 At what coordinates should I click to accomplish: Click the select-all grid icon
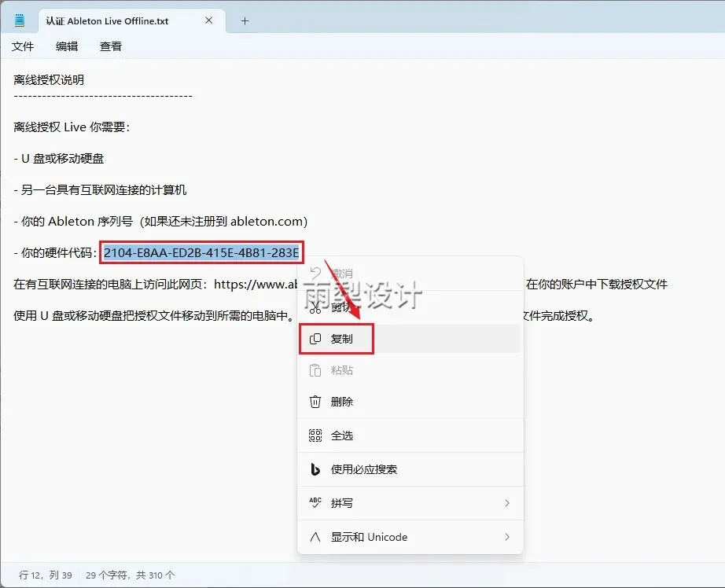(x=315, y=435)
